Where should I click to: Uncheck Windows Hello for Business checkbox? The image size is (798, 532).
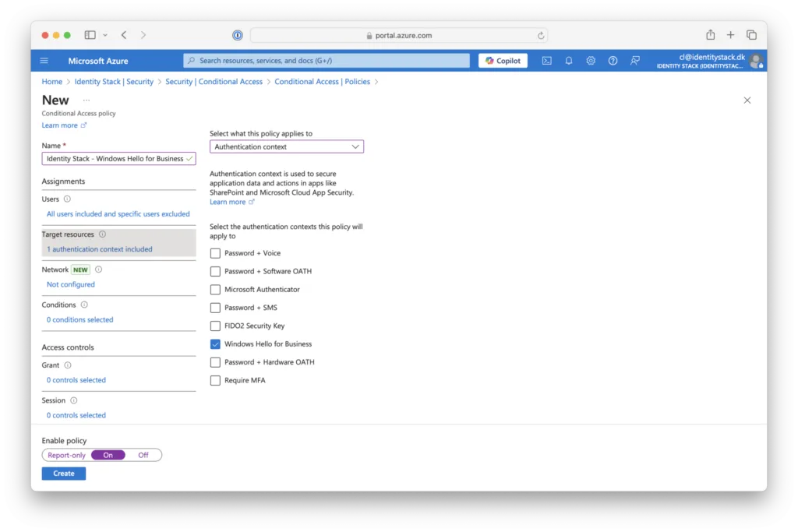click(x=215, y=344)
